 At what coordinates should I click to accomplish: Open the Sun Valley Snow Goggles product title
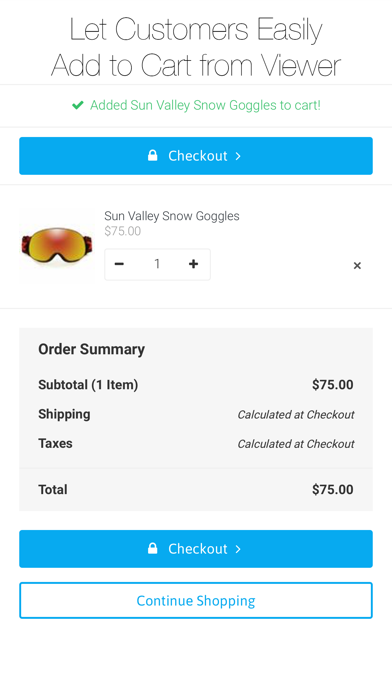point(172,216)
